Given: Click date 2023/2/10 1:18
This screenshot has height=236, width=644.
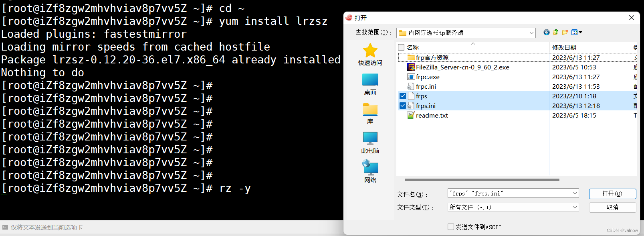Looking at the screenshot, I should [574, 96].
